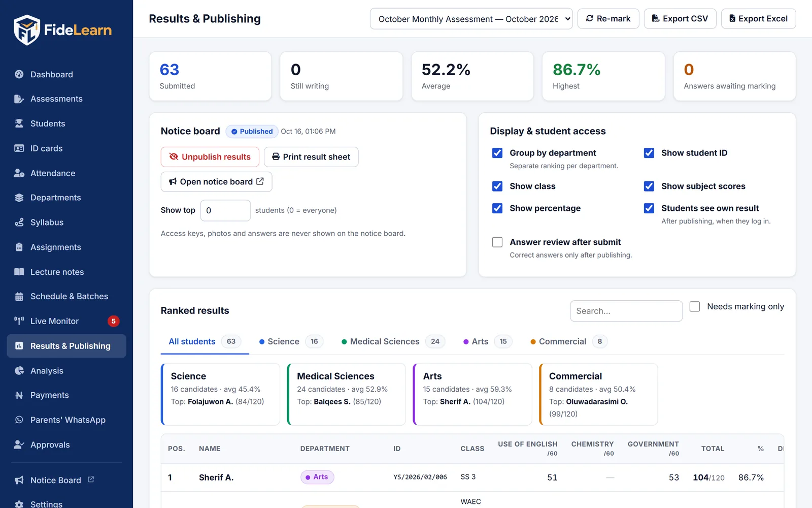Click the Students graduate icon
Screen dimensions: 812x508
coord(19,123)
